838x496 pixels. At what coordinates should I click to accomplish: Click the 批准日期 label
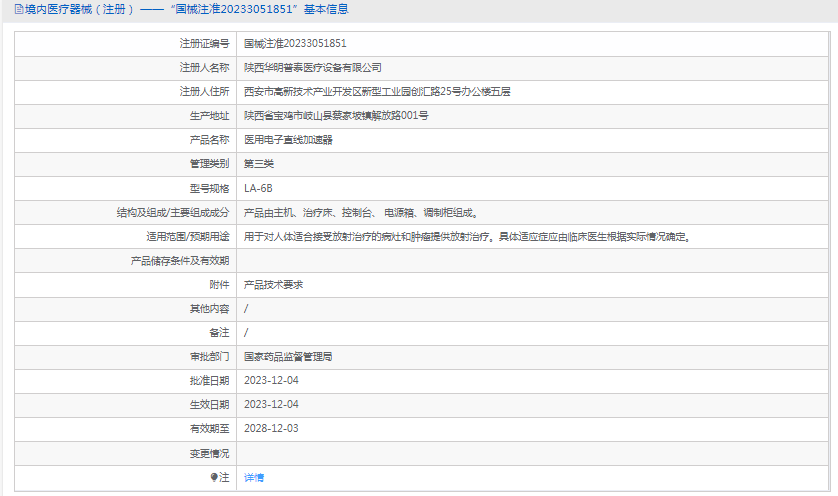tap(209, 381)
